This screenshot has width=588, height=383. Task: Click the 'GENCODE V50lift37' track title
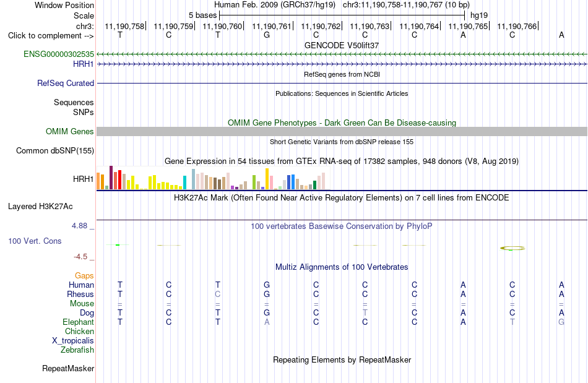[x=342, y=45]
